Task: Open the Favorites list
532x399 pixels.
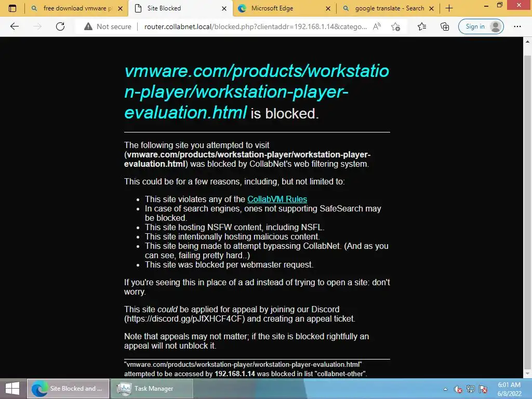Action: coord(422,26)
